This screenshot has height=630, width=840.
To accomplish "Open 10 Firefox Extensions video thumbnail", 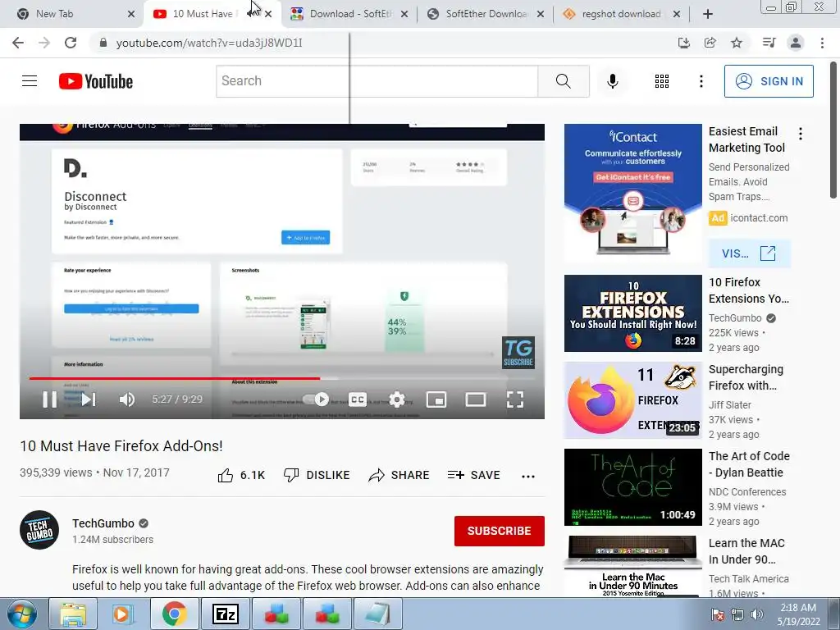I will pos(632,313).
